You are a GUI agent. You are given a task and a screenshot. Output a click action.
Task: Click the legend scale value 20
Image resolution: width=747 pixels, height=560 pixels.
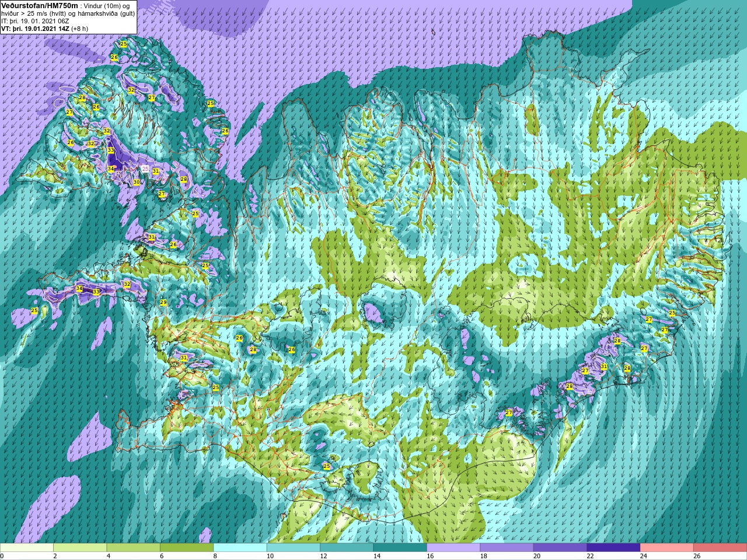point(537,556)
